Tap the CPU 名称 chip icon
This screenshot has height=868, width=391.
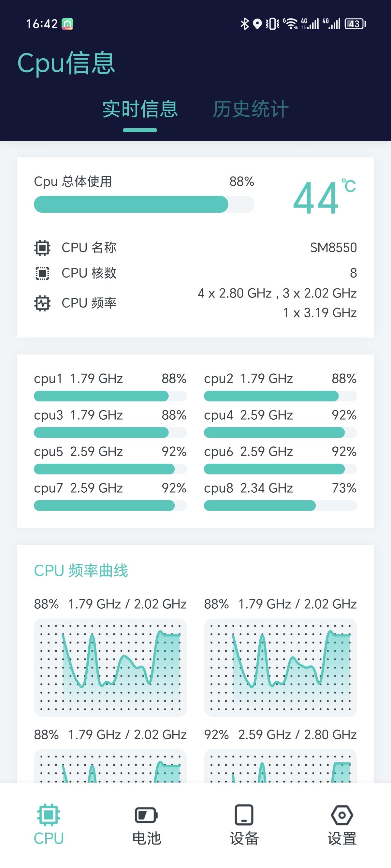tap(42, 248)
